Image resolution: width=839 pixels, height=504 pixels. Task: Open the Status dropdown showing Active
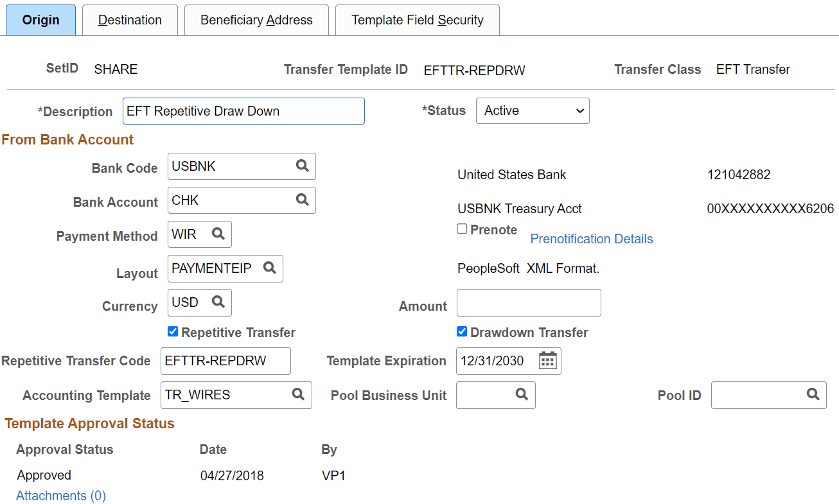[x=532, y=110]
